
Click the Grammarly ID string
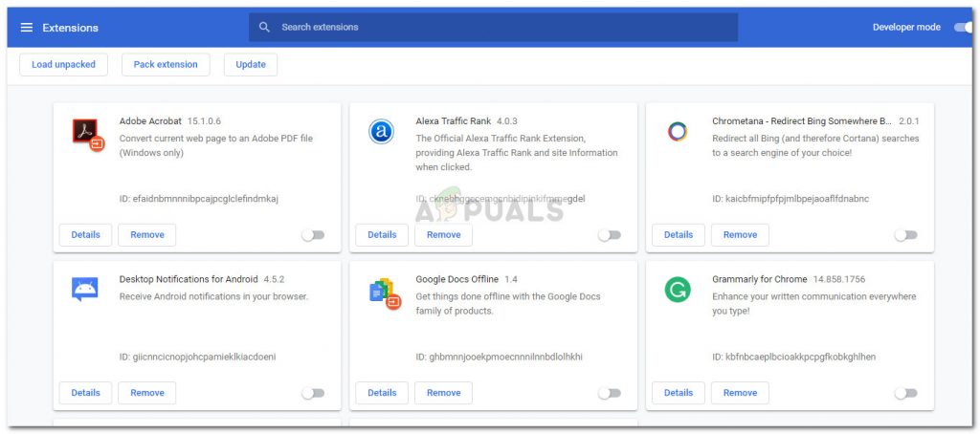pyautogui.click(x=793, y=358)
